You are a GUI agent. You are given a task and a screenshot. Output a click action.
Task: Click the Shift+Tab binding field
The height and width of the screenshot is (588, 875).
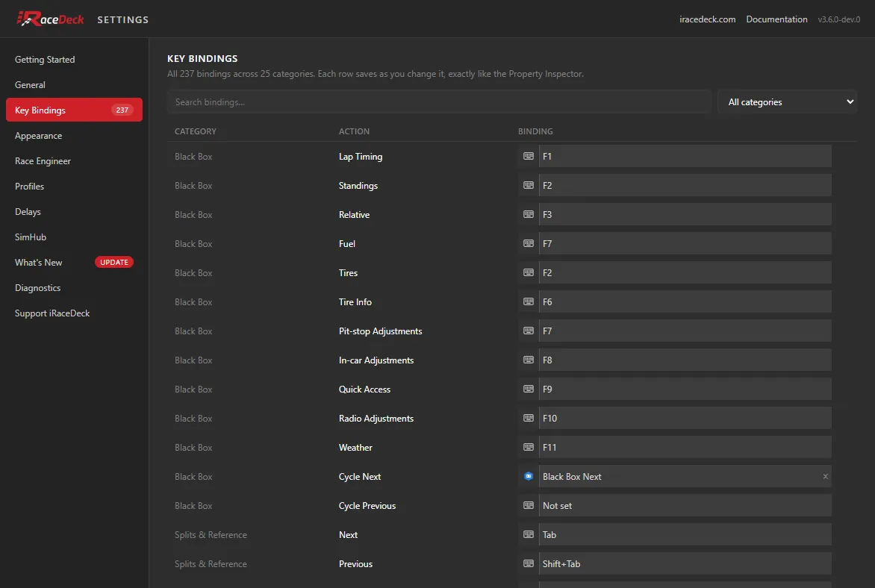[685, 563]
